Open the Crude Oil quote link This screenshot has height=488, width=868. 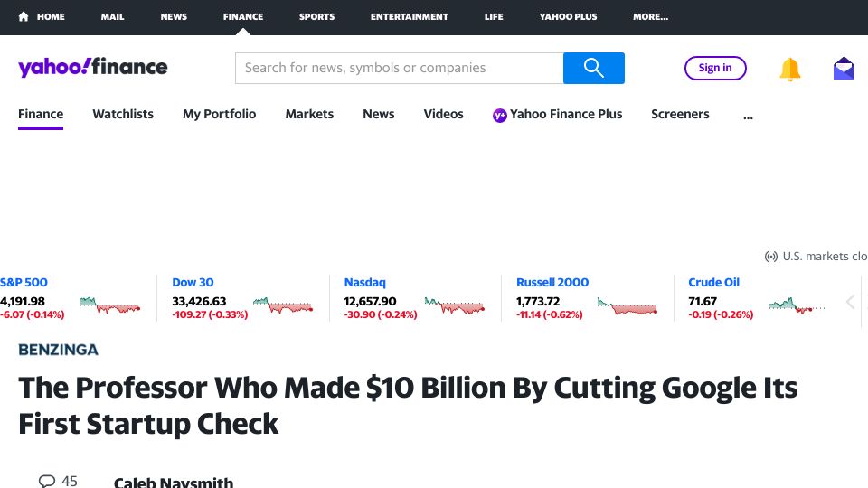tap(713, 282)
